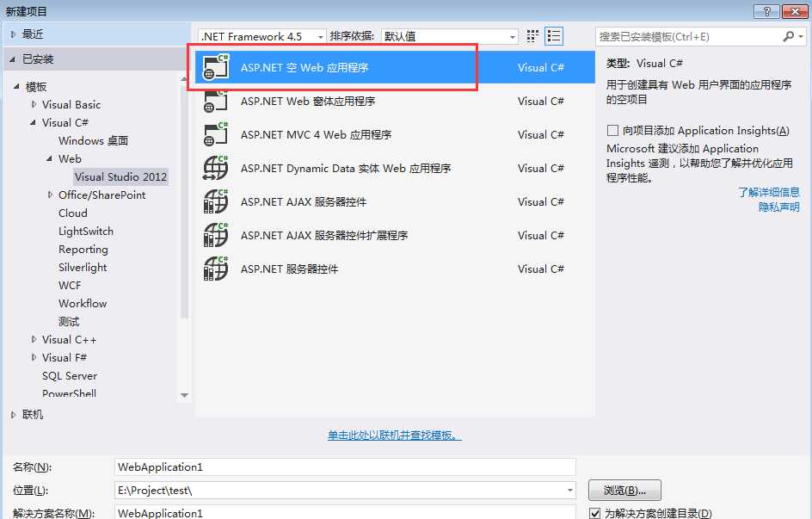
Task: Click the ASP.NET 空 Web 应用程序 template icon
Action: 215,67
